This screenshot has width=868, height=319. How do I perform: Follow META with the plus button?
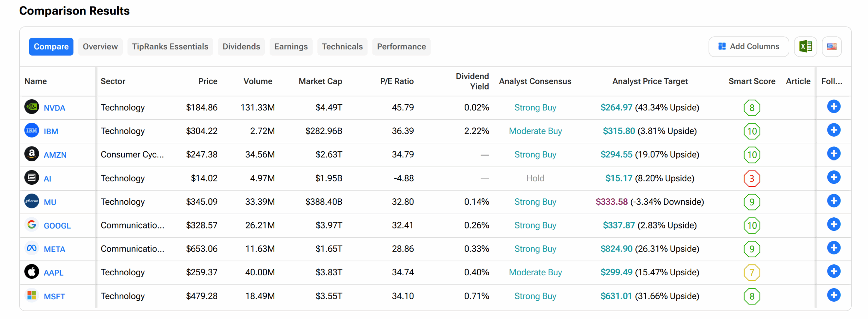pos(833,248)
